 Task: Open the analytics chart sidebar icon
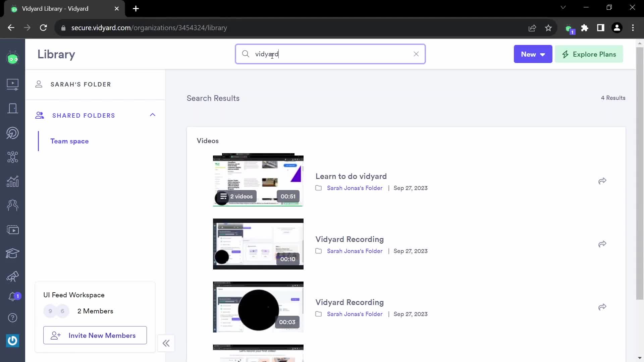point(13,181)
